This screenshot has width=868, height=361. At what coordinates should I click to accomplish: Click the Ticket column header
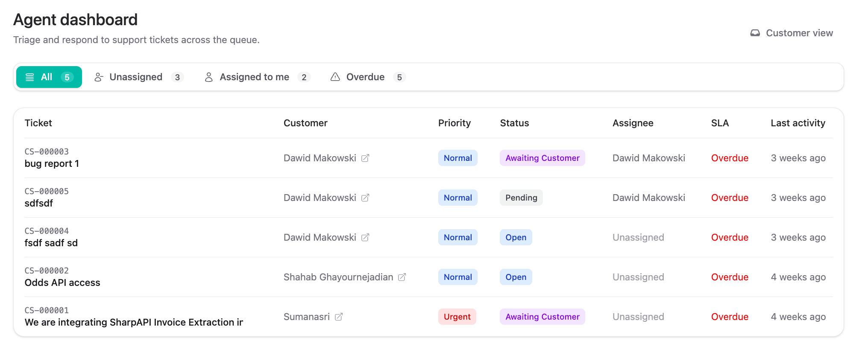click(38, 123)
